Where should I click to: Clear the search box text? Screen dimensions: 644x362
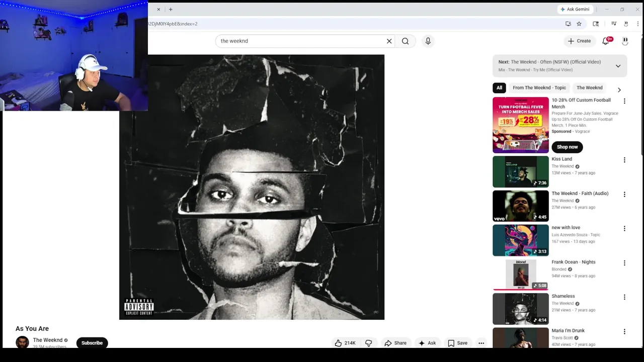pos(389,41)
